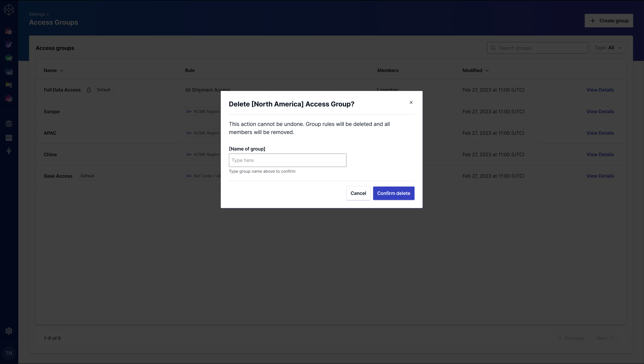Click the key icon in China row
644x364 pixels.
[x=189, y=155]
